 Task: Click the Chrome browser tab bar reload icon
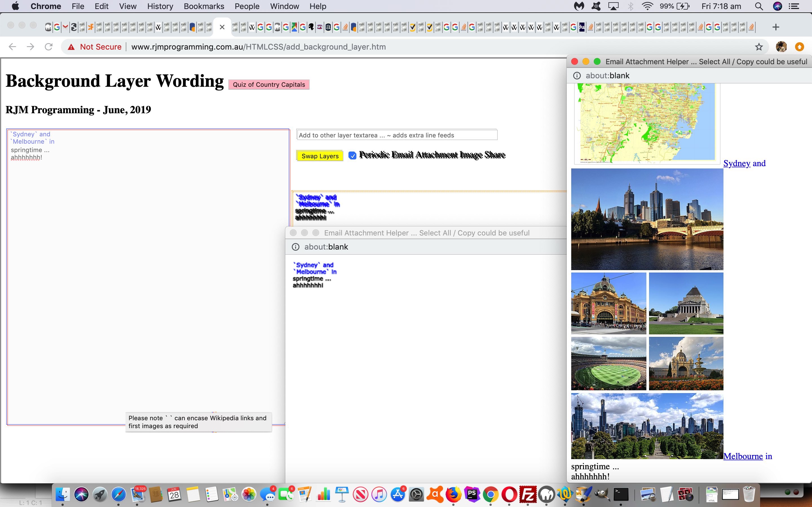pyautogui.click(x=48, y=47)
